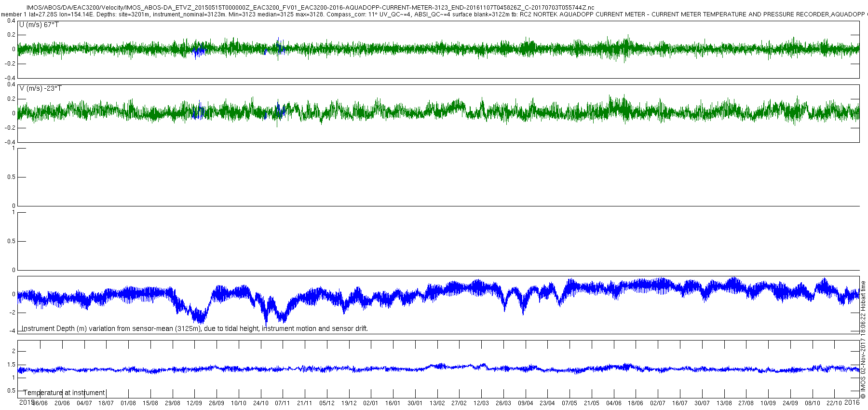Image resolution: width=868 pixels, height=410 pixels.
Task: Click the '27/08' date tick label
Action: [x=746, y=403]
